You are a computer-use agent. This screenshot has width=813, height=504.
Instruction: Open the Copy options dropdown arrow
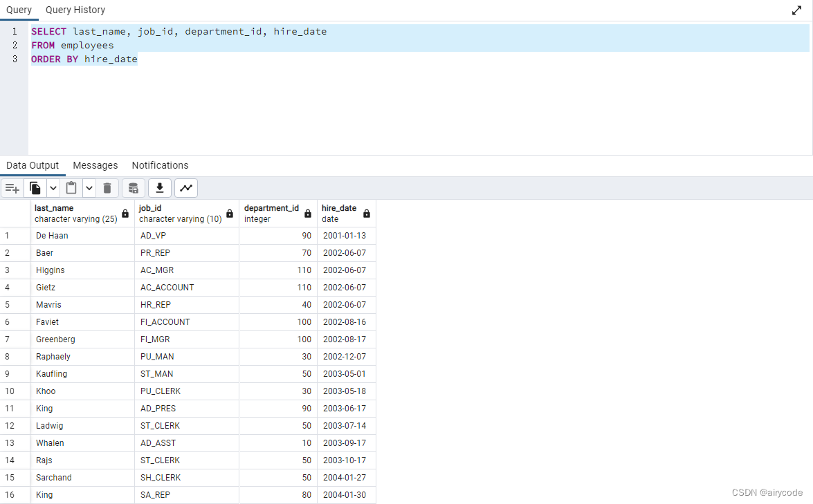pyautogui.click(x=53, y=188)
